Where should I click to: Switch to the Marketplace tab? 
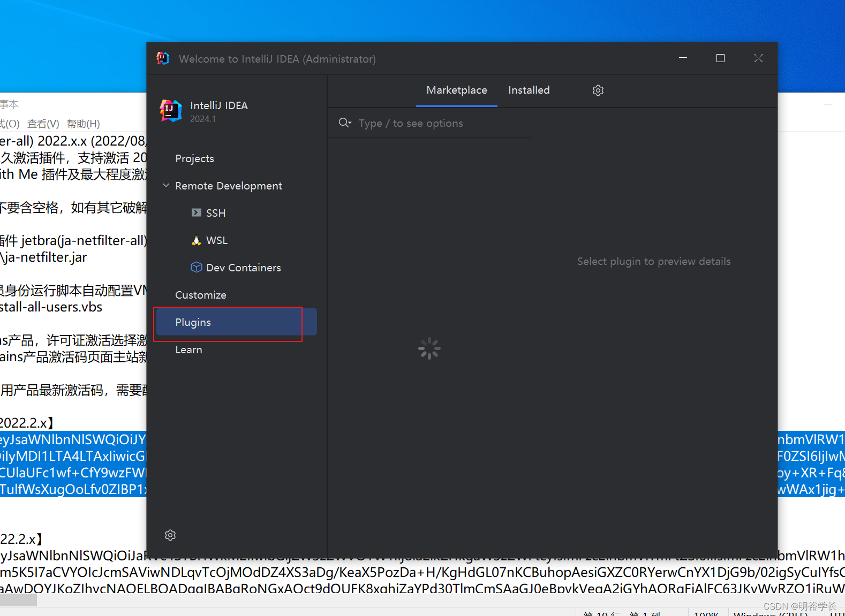point(457,90)
